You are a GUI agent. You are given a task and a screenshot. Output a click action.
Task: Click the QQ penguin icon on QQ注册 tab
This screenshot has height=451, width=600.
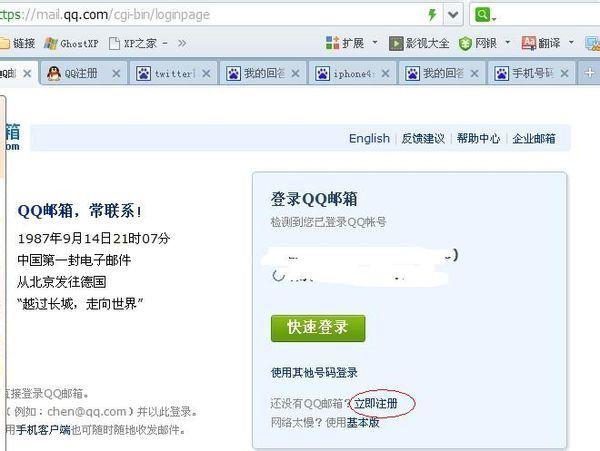[x=54, y=73]
